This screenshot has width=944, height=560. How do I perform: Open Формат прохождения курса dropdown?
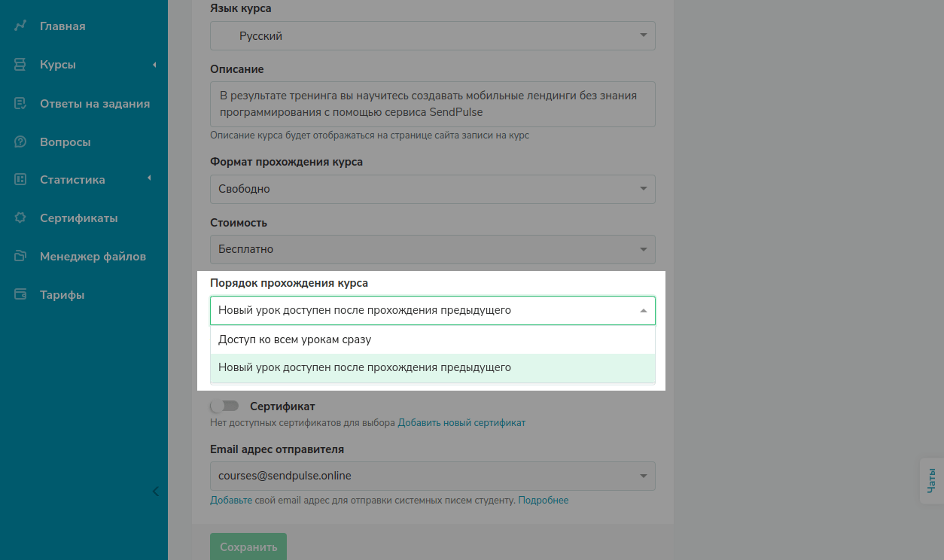tap(432, 189)
